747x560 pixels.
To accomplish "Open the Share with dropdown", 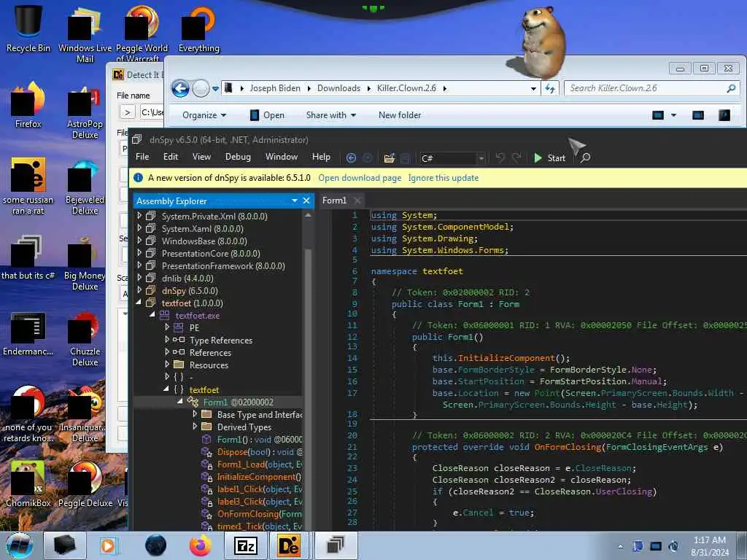I will (x=331, y=115).
